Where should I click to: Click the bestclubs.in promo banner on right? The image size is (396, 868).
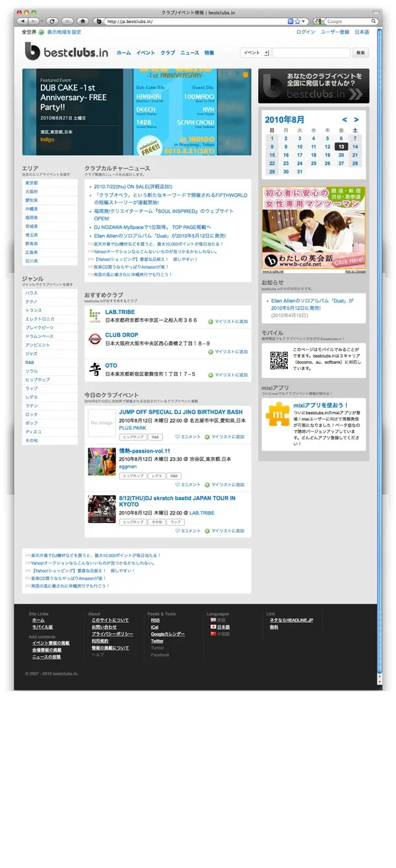313,86
